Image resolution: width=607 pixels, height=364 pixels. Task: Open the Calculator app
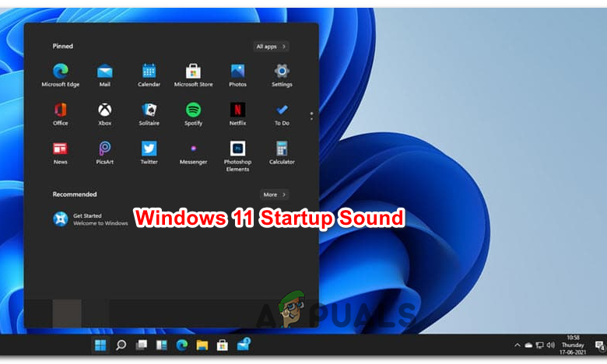pyautogui.click(x=282, y=153)
